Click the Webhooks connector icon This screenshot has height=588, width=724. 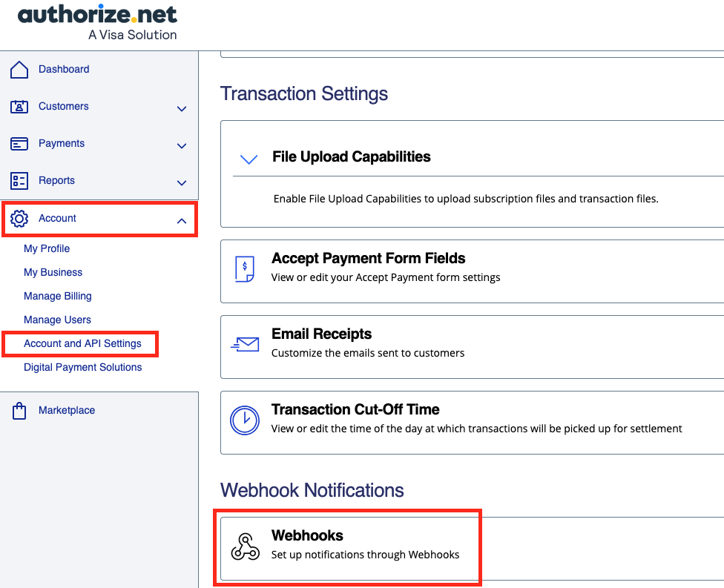246,546
